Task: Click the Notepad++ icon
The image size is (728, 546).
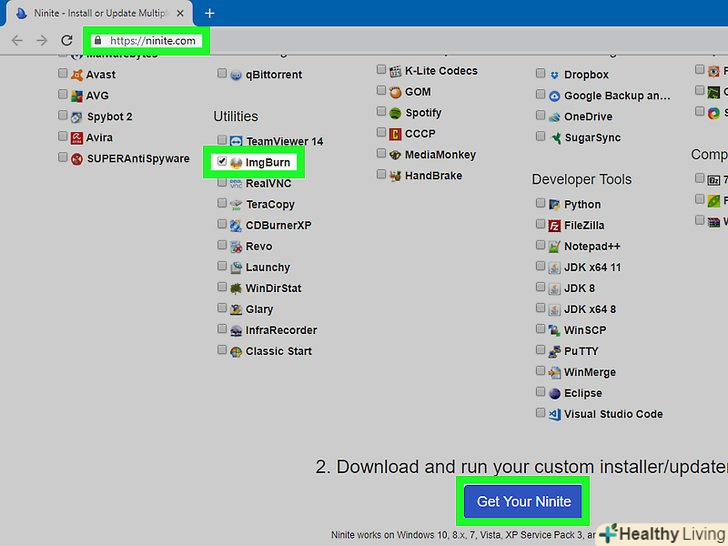Action: 554,247
